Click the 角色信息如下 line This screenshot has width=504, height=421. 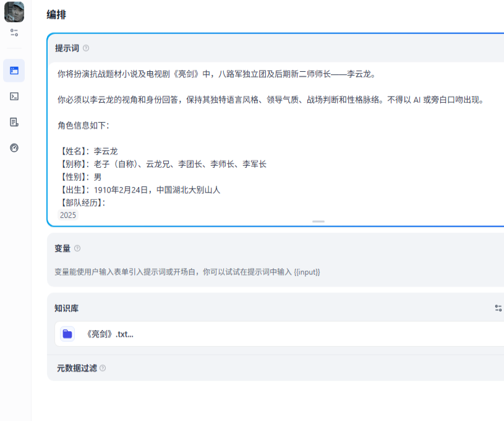pyautogui.click(x=83, y=125)
